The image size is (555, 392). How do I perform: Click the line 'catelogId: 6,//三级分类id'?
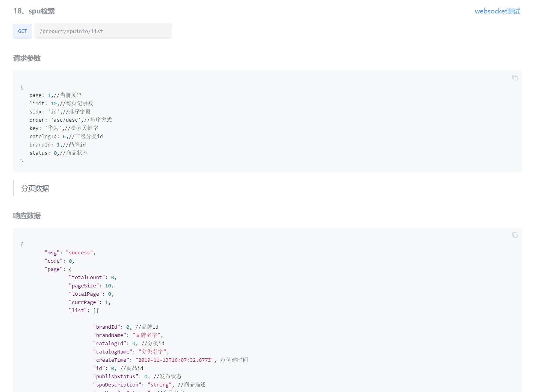(66, 136)
